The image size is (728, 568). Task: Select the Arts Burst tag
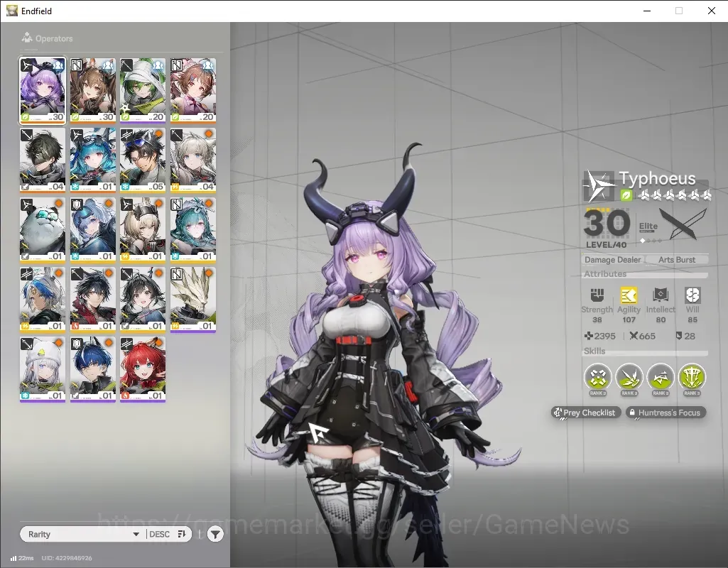676,260
